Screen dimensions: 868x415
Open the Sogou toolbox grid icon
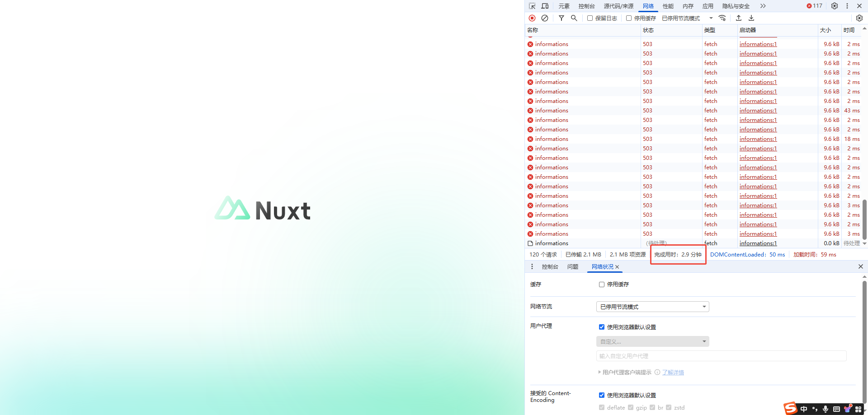coord(858,409)
